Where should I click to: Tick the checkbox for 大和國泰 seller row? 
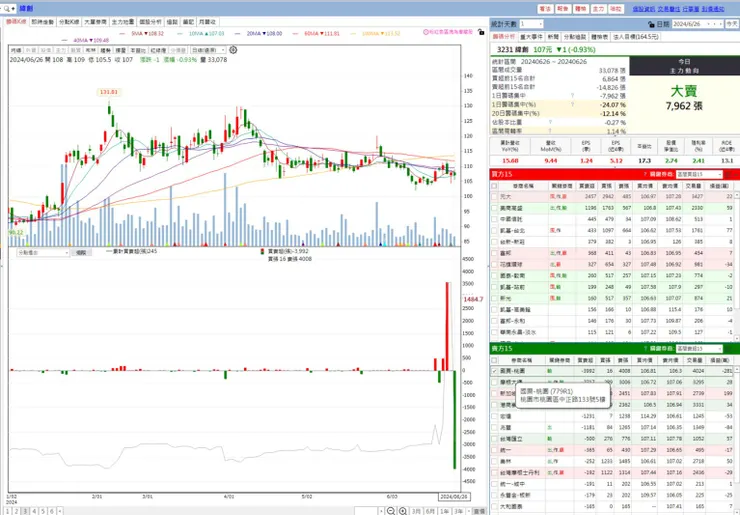494,507
